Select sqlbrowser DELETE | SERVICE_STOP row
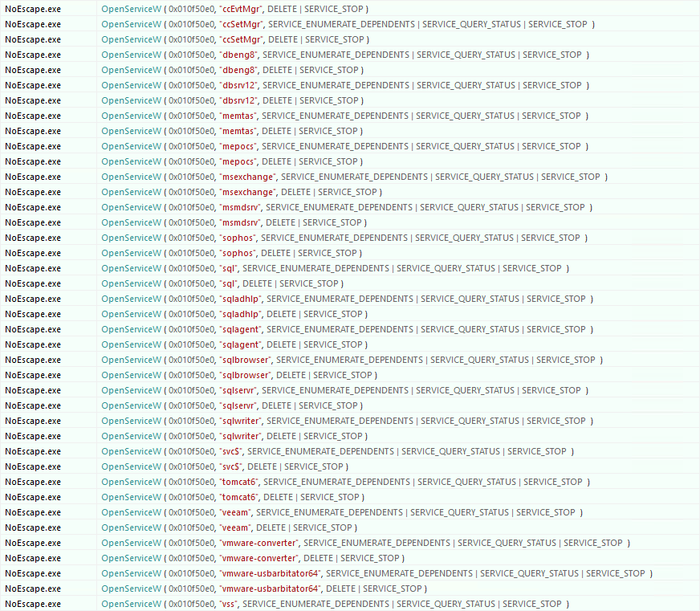Screen dimensions: 700x611 tap(350, 375)
